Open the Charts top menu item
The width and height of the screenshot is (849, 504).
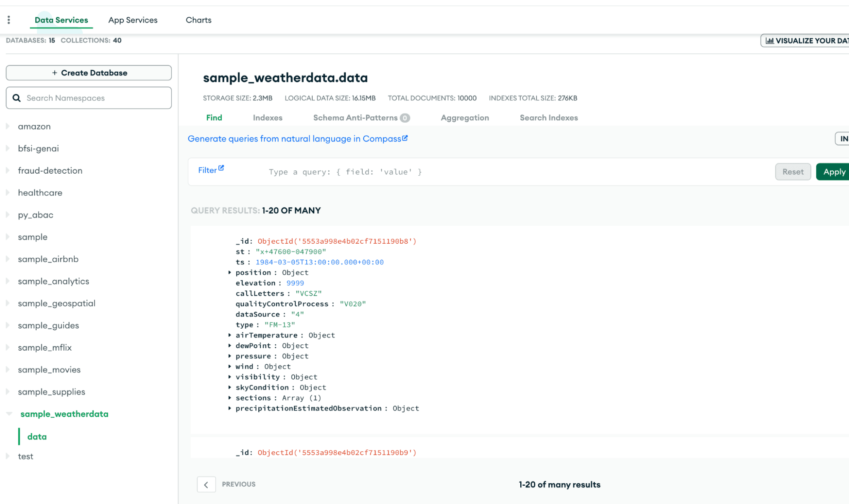click(x=198, y=20)
